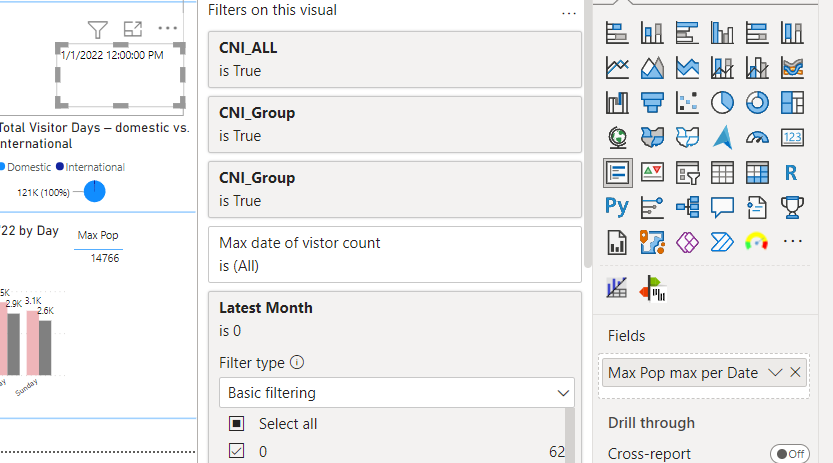Select the stacked bar chart visual
This screenshot has height=463, width=833.
pos(617,33)
